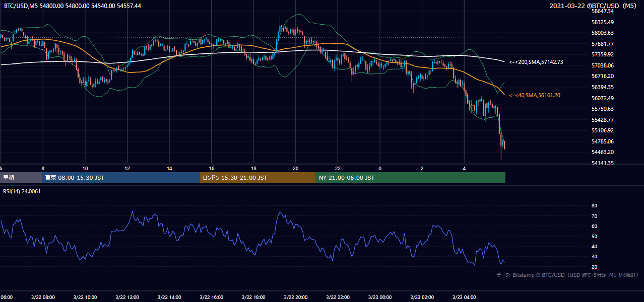
Task: Click hour tick 20 under price chart
Action: 296,168
